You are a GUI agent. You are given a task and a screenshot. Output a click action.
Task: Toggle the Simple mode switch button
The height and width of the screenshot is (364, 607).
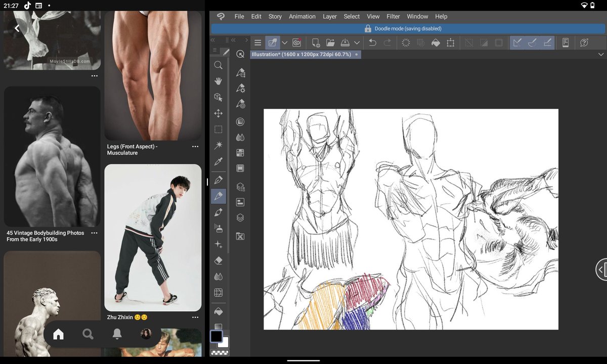coord(273,43)
